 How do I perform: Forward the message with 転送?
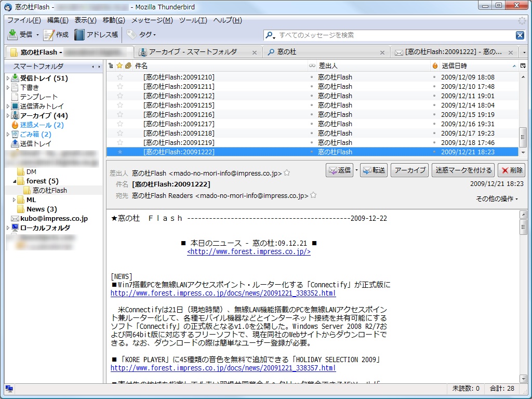(374, 170)
